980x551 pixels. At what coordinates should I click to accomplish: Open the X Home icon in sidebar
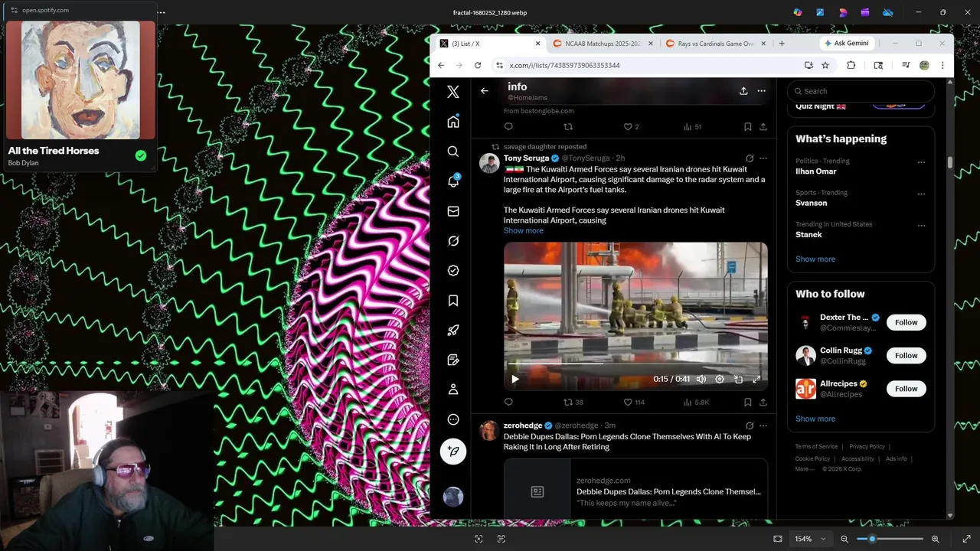point(453,122)
